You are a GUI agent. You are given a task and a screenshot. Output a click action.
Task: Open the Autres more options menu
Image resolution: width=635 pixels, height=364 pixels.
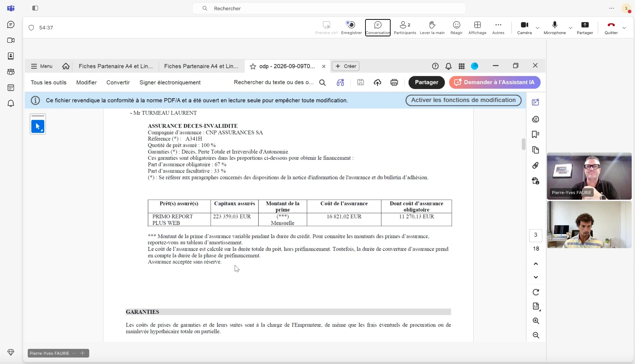point(498,27)
